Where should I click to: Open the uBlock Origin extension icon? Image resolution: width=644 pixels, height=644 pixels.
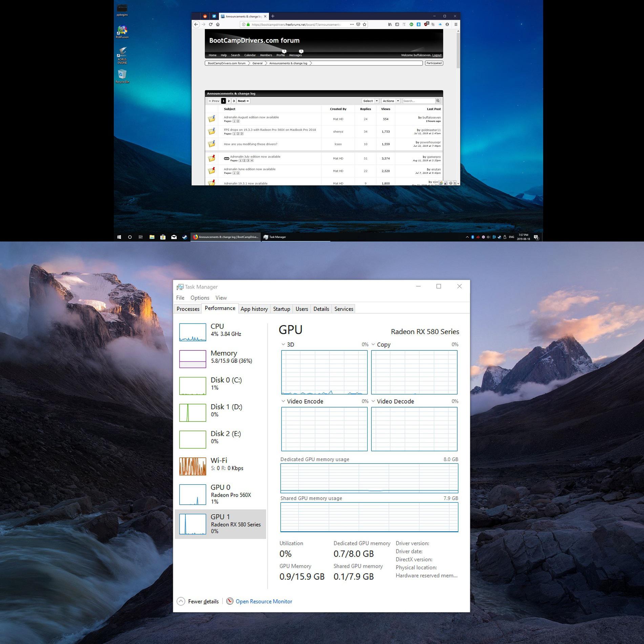click(426, 24)
